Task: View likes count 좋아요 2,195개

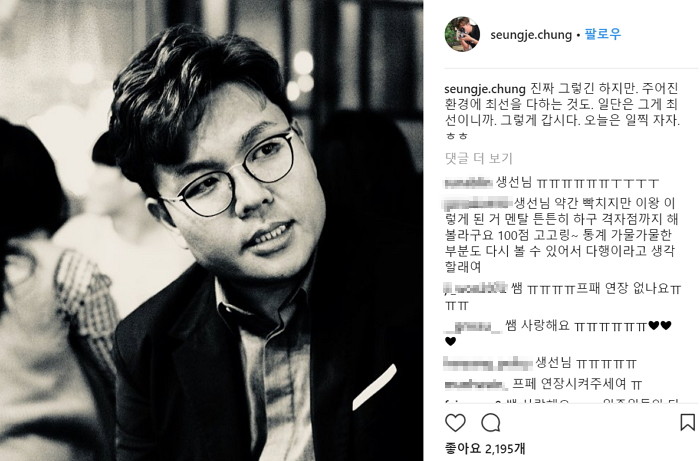Action: (485, 448)
